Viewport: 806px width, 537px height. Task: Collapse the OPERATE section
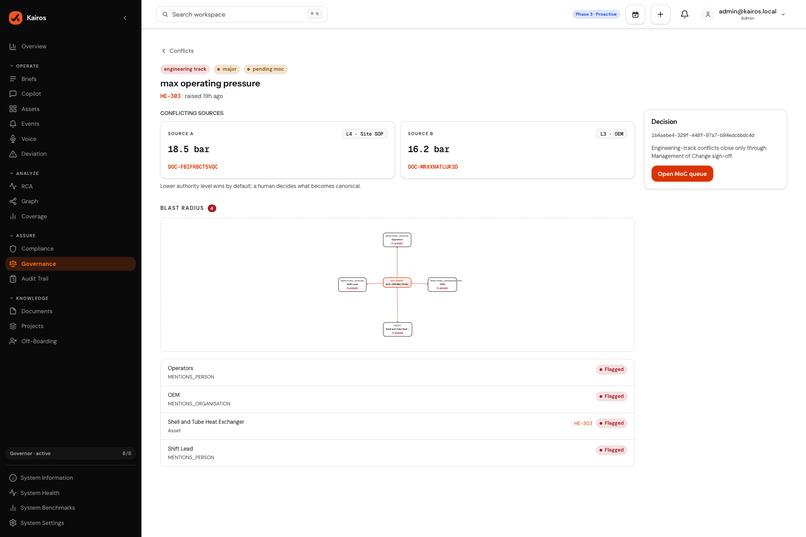coord(24,66)
